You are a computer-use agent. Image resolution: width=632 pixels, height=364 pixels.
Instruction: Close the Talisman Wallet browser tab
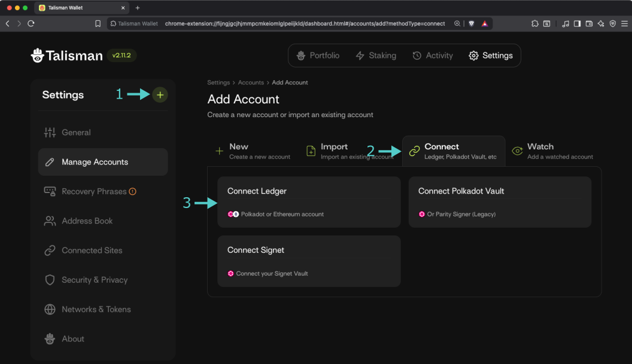click(x=123, y=8)
